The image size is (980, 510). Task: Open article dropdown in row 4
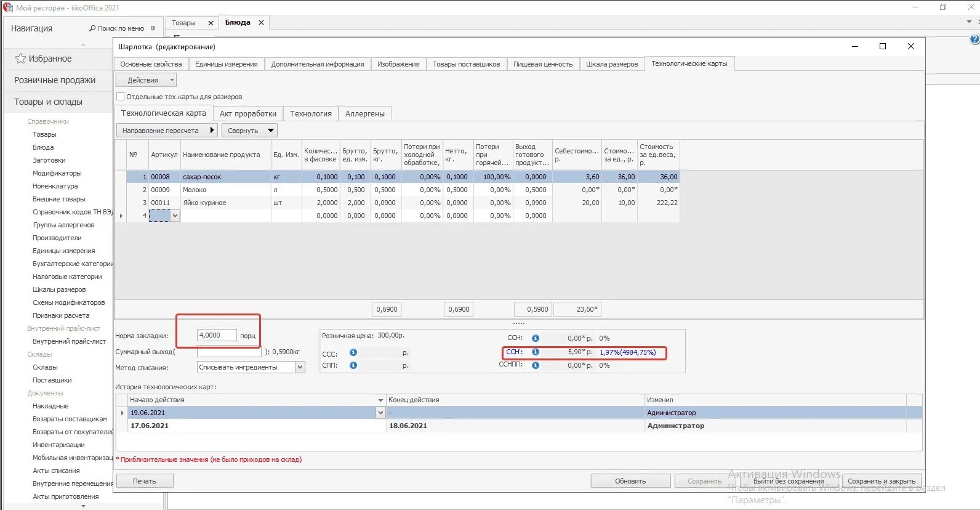pos(175,216)
